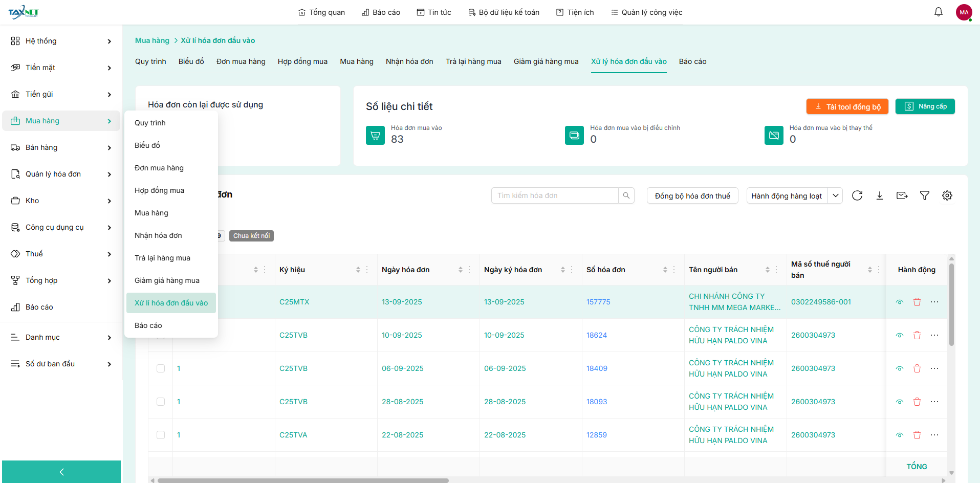Open table settings gear icon
Screen dimensions: 980x483
coord(947,195)
